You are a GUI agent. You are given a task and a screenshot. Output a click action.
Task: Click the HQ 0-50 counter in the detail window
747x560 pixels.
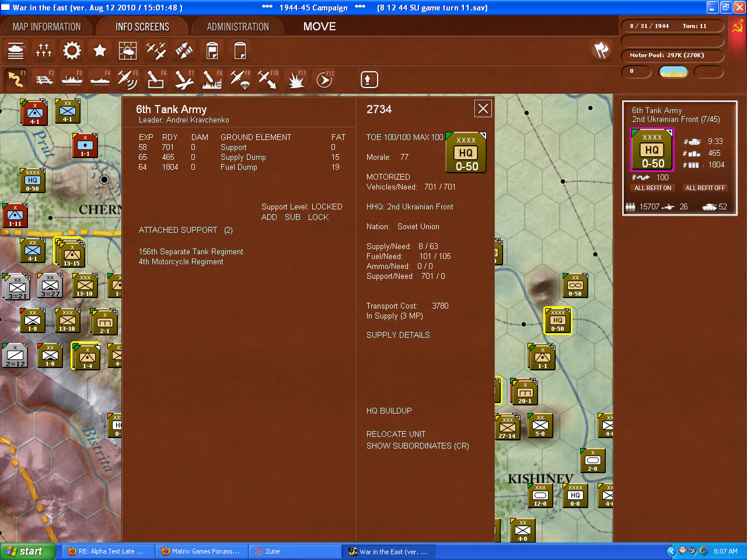tap(466, 153)
